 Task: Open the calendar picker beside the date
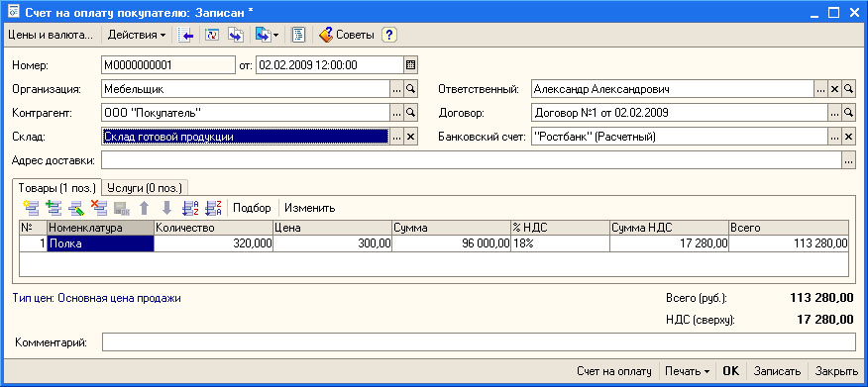(x=410, y=64)
